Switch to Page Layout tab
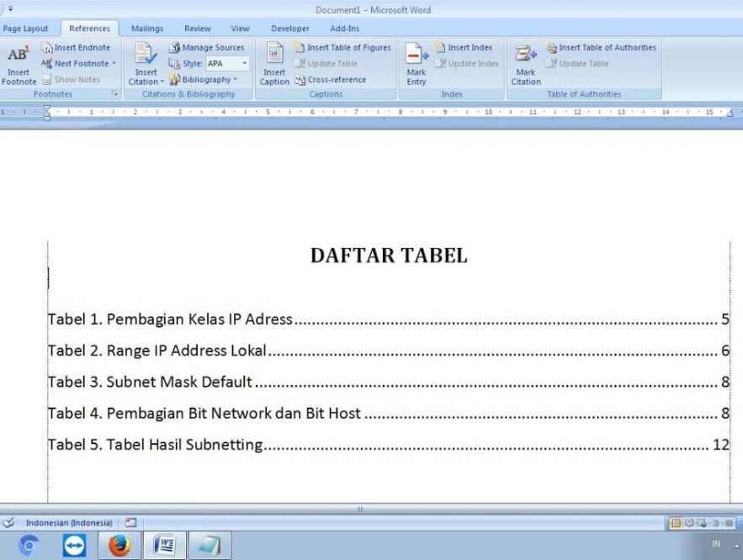 click(x=25, y=29)
